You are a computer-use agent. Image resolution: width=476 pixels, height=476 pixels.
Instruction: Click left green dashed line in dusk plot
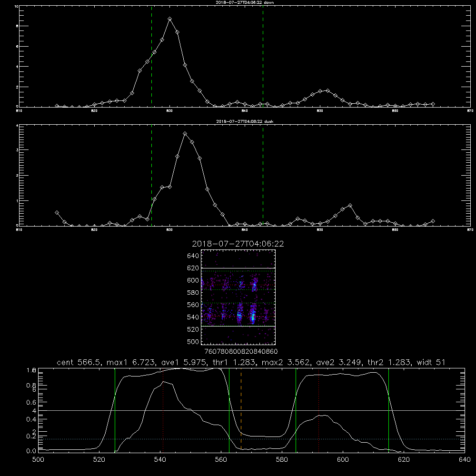(151, 176)
